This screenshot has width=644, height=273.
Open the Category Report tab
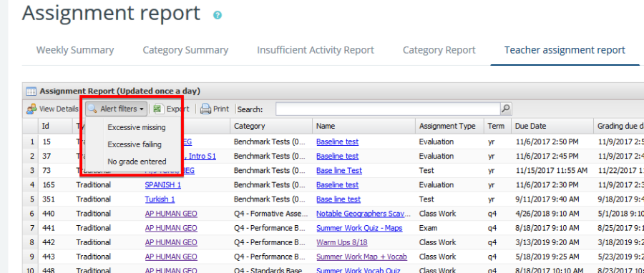tap(439, 50)
